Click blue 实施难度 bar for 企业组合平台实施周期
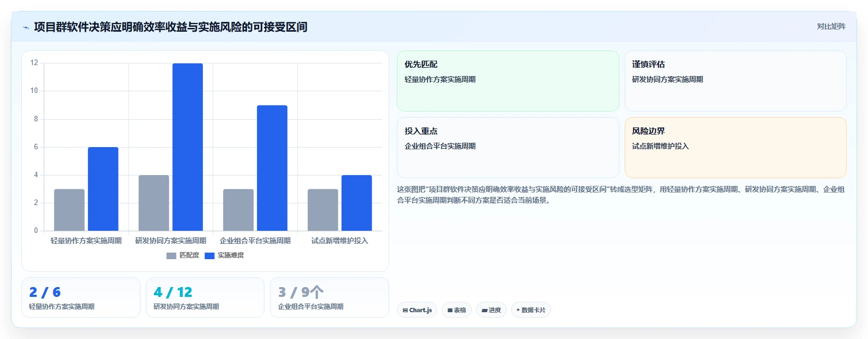Image resolution: width=868 pixels, height=339 pixels. (x=272, y=168)
